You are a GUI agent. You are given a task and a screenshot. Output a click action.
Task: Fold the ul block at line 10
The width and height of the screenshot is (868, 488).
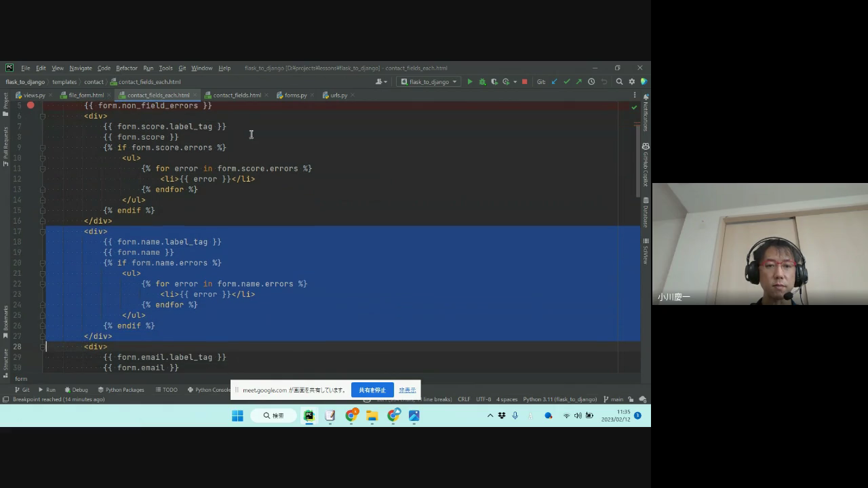(x=42, y=158)
